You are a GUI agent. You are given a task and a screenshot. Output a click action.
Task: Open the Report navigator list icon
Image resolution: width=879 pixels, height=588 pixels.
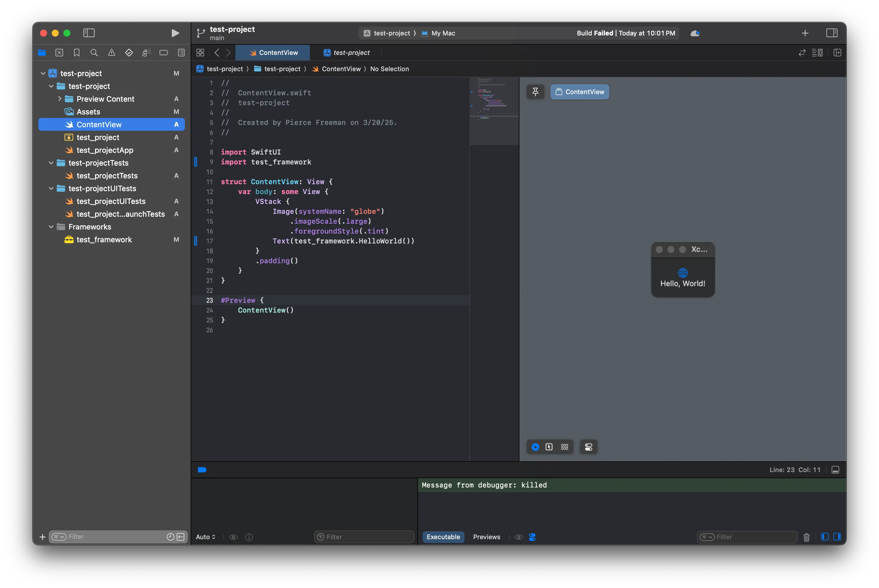coord(181,53)
